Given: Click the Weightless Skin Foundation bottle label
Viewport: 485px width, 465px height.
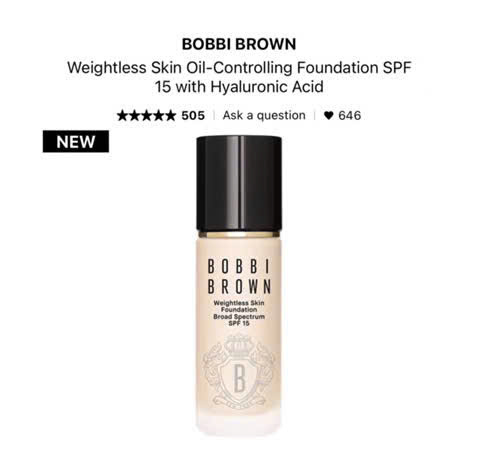Looking at the screenshot, I should pos(239,306).
